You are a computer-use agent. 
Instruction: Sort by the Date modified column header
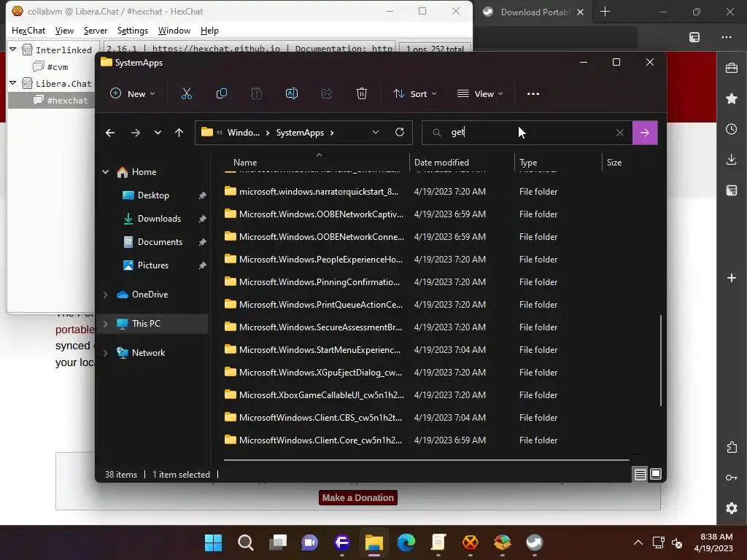(460, 163)
